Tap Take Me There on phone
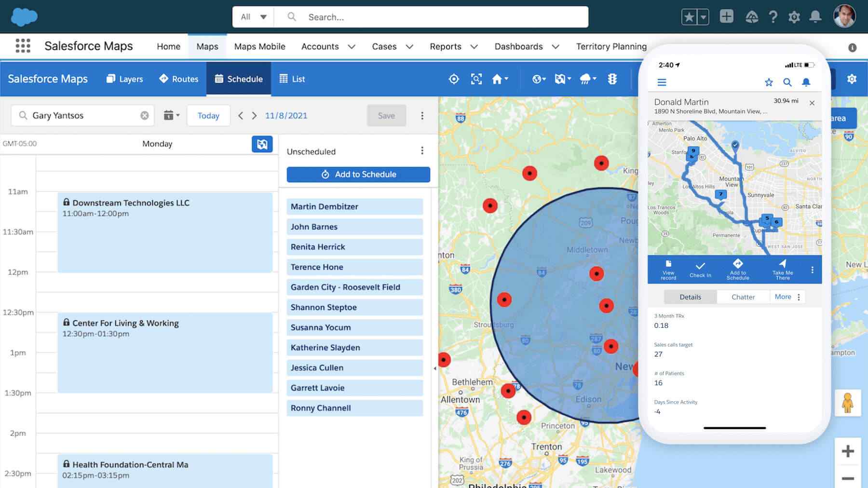Image resolution: width=868 pixels, height=488 pixels. pyautogui.click(x=782, y=270)
